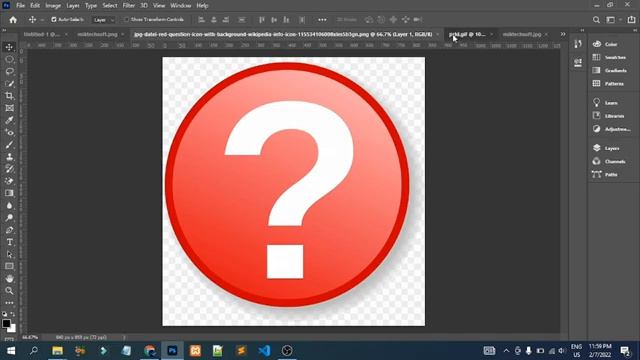Toggle the Auto-Select checkbox

tap(53, 20)
